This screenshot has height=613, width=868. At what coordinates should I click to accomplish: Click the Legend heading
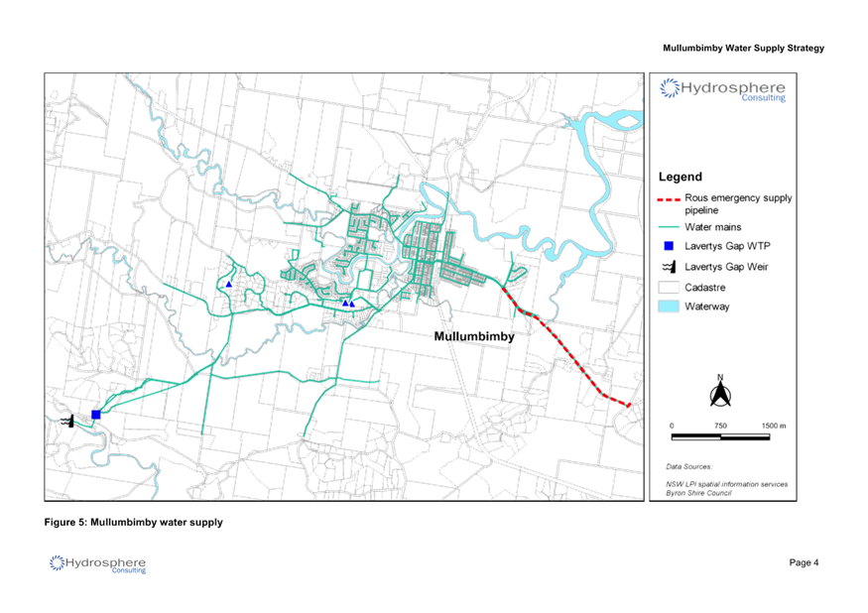pos(680,177)
